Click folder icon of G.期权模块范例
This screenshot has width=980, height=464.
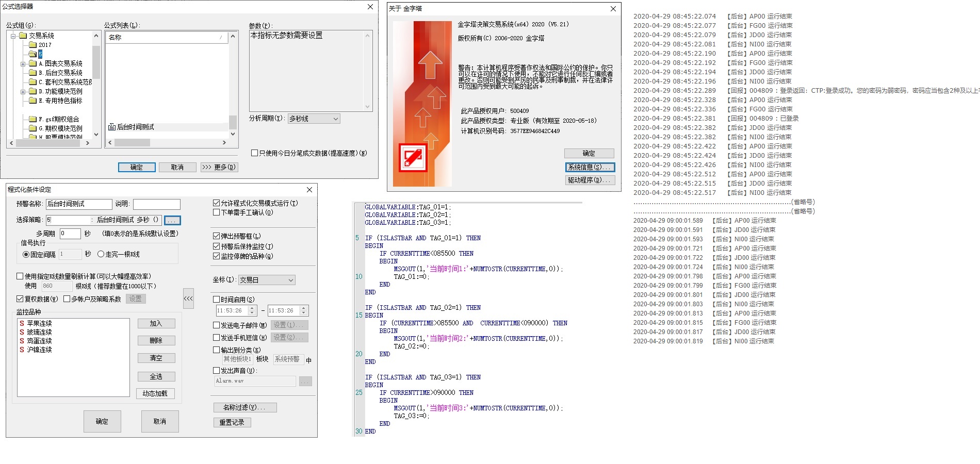click(32, 128)
